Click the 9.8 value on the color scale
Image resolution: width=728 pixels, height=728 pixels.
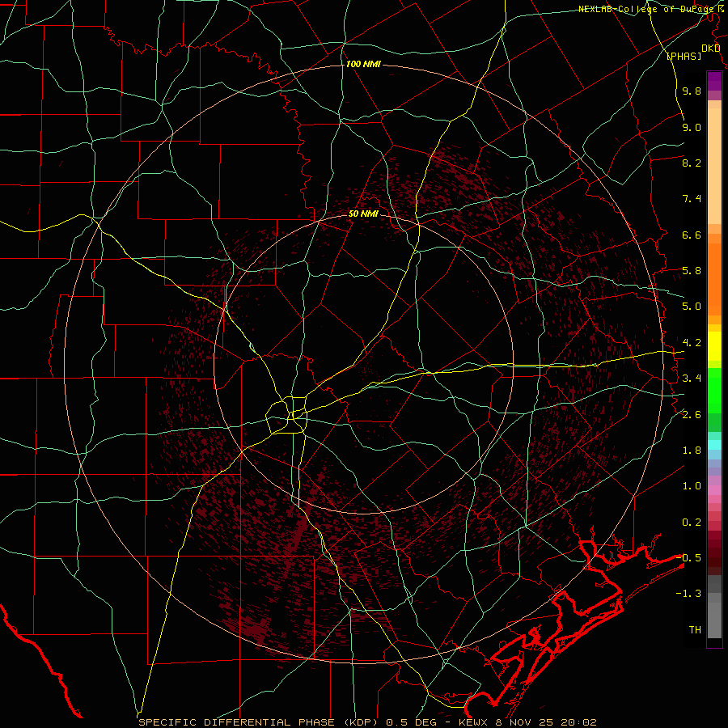(x=692, y=91)
